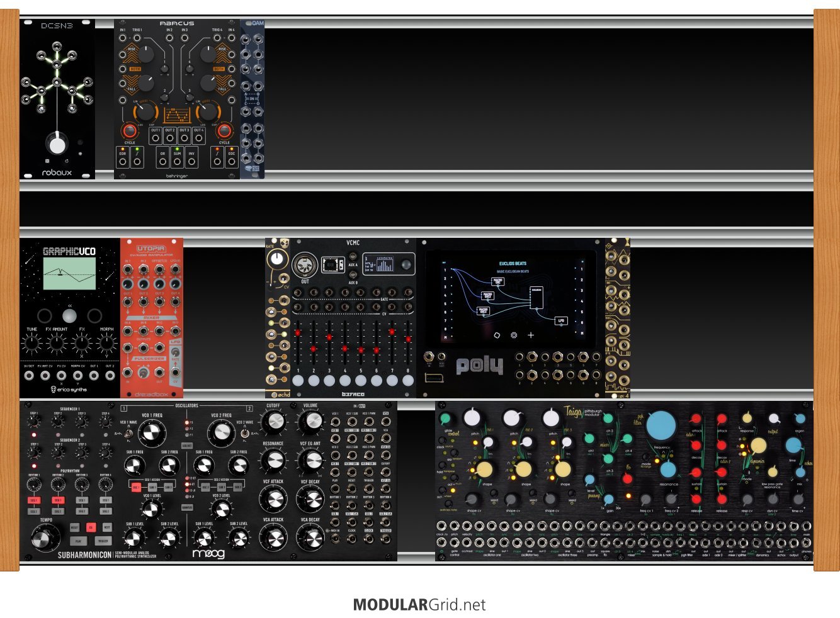Image resolution: width=840 pixels, height=618 pixels.
Task: Click the red lfo knob on Taiga
Action: (627, 479)
